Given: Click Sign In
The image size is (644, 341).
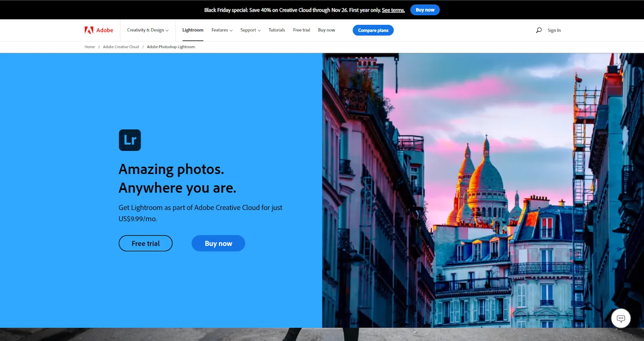Looking at the screenshot, I should [554, 30].
